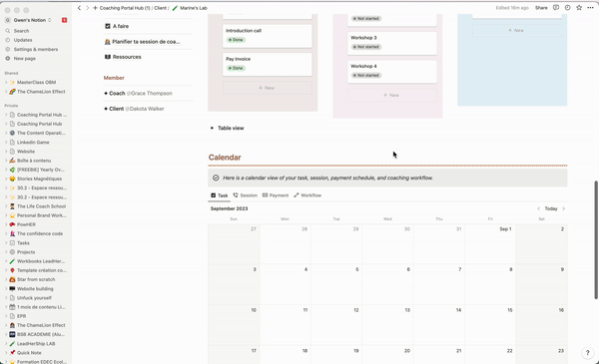
Task: Open Website building page
Action: tap(35, 289)
